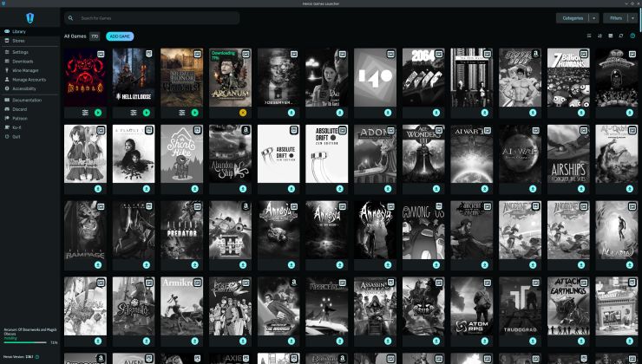Toggle the list view layout icon
Image resolution: width=642 pixels, height=364 pixels.
click(589, 36)
